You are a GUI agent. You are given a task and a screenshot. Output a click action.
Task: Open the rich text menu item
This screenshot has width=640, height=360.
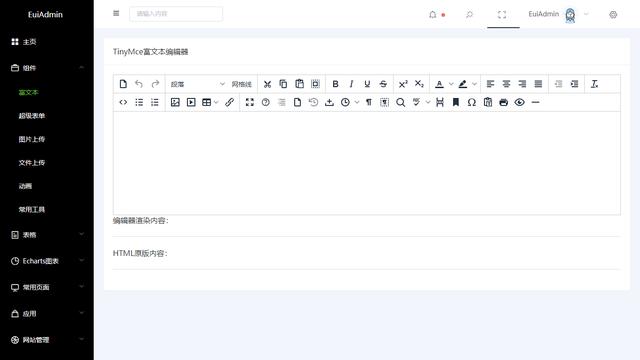[x=47, y=93]
